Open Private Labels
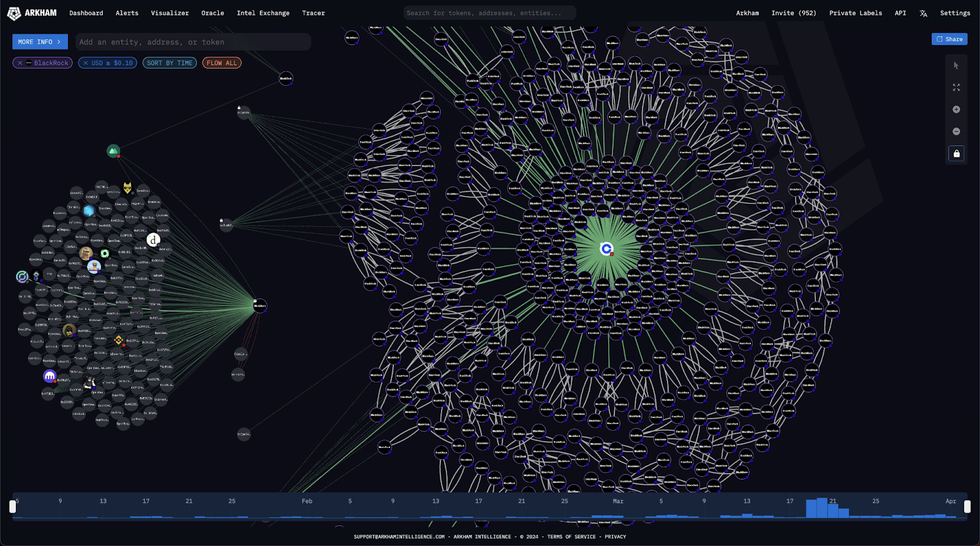 (x=856, y=13)
